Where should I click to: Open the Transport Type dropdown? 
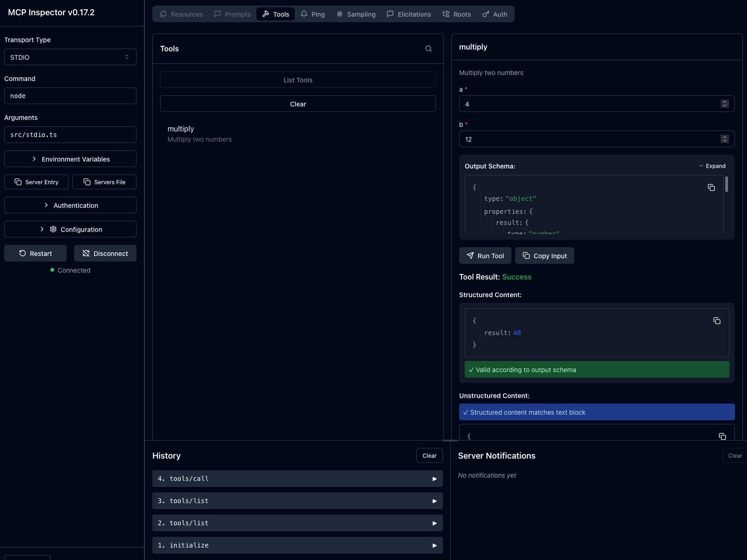[70, 57]
